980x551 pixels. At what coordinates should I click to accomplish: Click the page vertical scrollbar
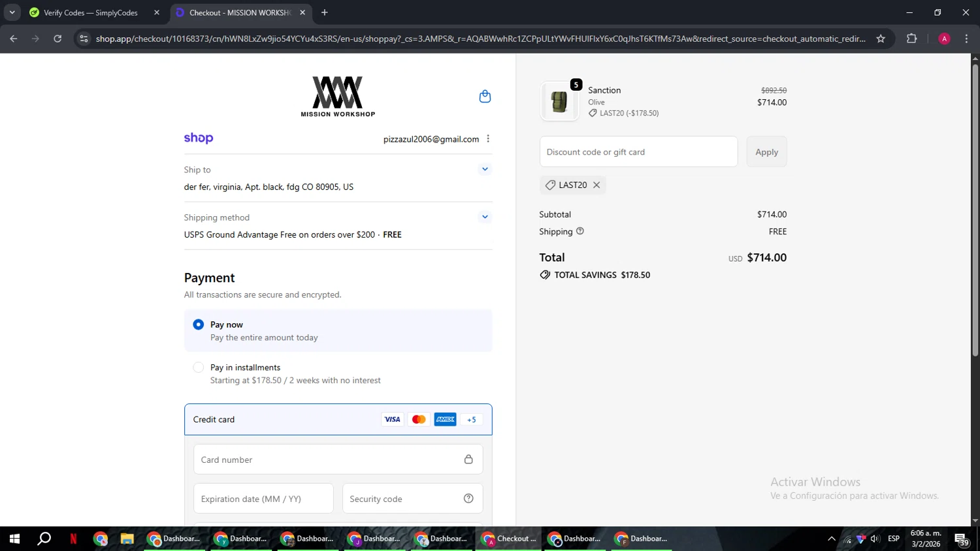tap(975, 209)
